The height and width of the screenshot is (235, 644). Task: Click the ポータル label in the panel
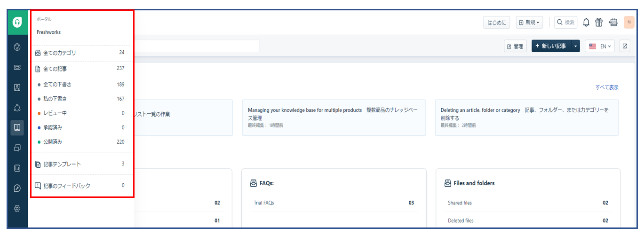[44, 19]
